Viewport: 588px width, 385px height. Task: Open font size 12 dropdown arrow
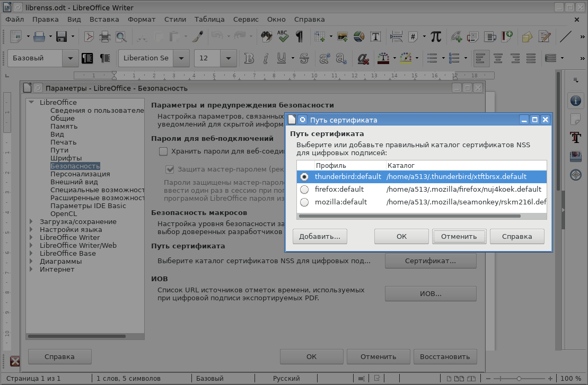(228, 58)
